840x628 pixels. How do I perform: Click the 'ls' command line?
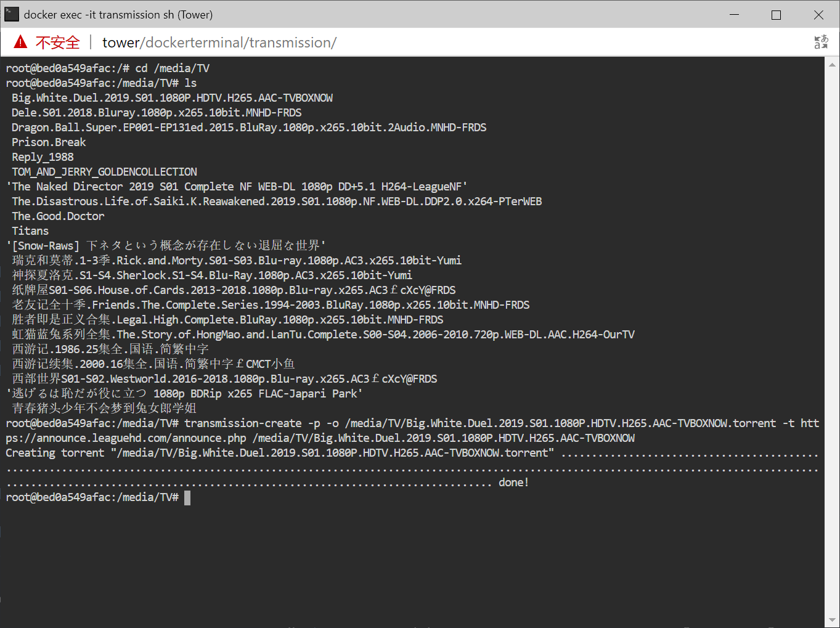(190, 83)
